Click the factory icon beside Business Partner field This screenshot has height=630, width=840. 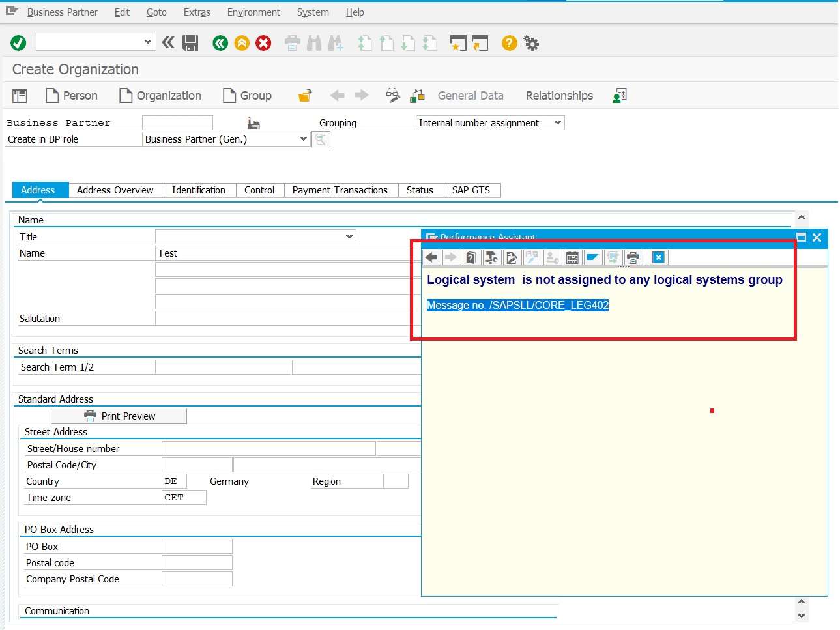[253, 123]
